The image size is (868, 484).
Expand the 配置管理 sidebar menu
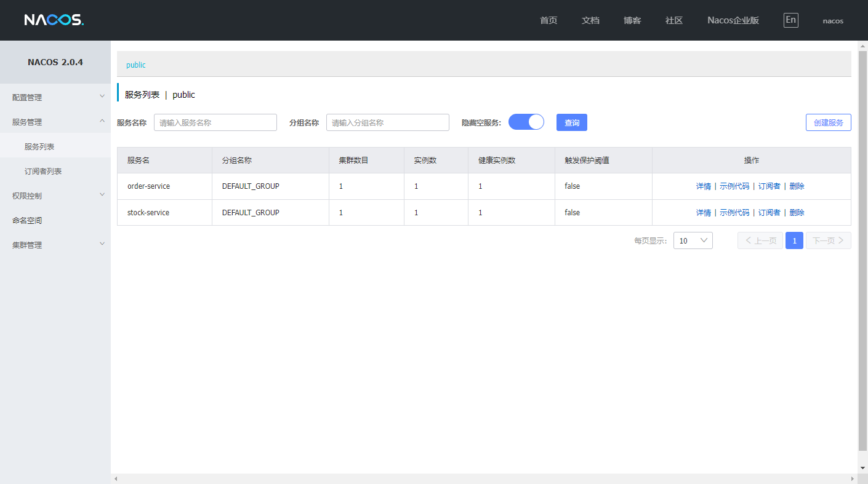pos(55,97)
